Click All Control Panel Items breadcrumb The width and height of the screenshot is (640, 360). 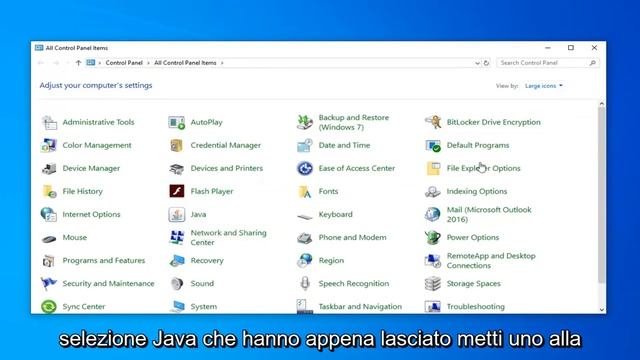tap(185, 63)
